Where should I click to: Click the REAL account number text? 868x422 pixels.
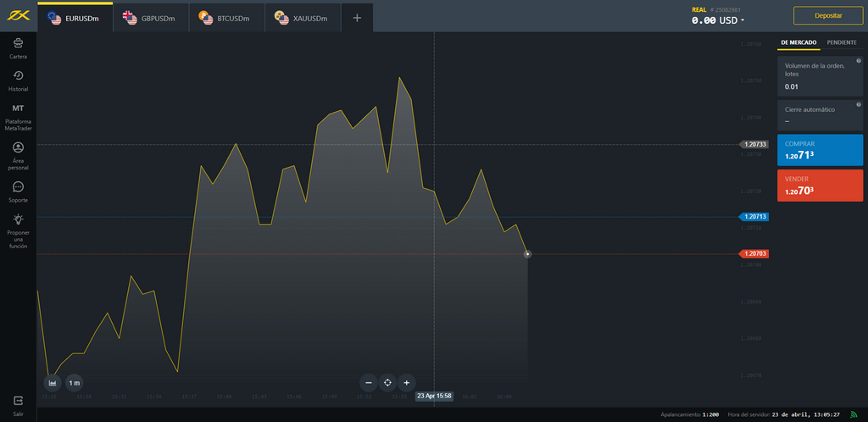(716, 9)
